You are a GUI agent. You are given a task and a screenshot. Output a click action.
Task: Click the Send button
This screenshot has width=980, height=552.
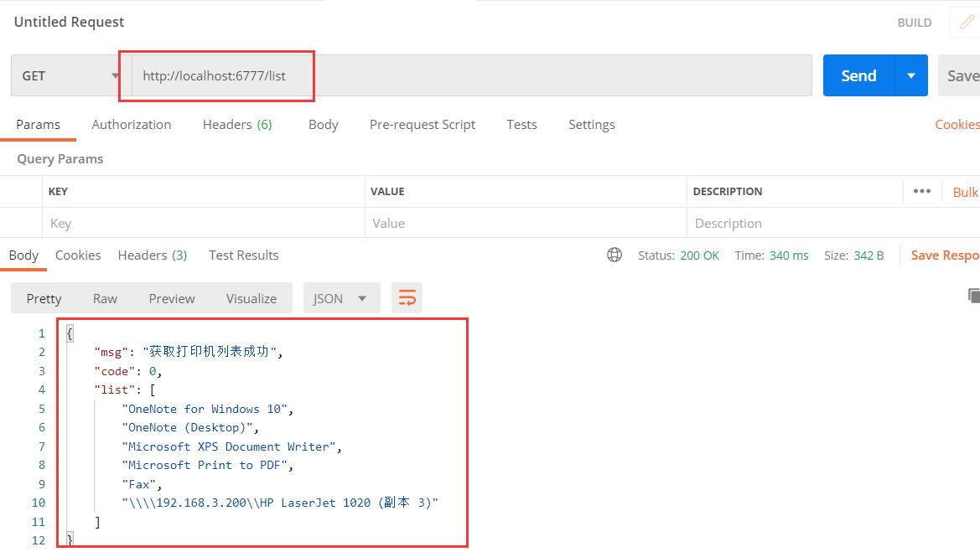(858, 75)
